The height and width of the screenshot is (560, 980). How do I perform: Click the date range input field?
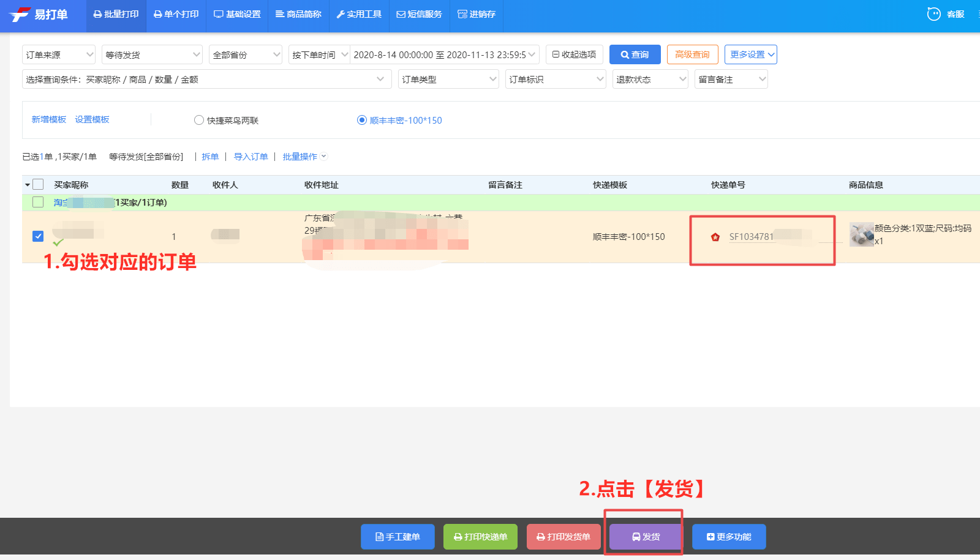coord(440,54)
